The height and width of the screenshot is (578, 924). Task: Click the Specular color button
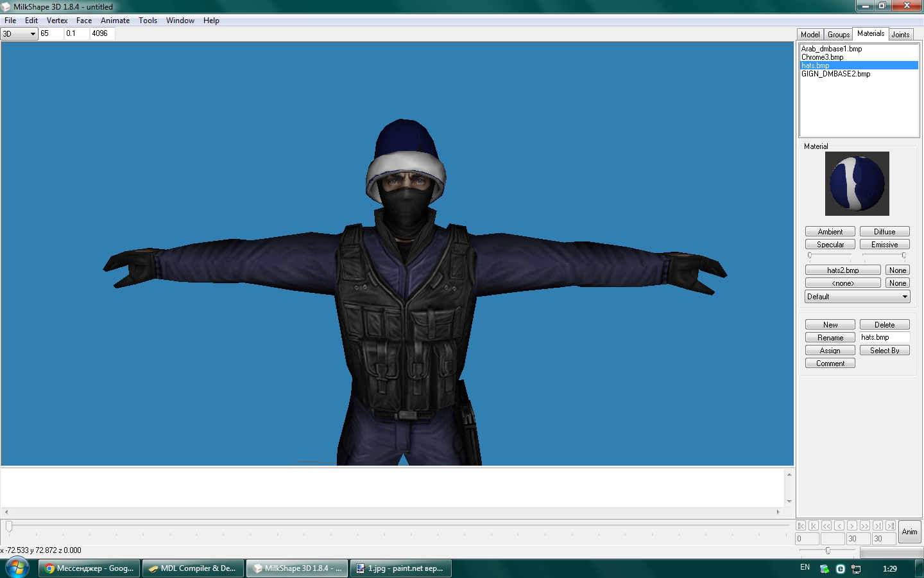point(830,245)
